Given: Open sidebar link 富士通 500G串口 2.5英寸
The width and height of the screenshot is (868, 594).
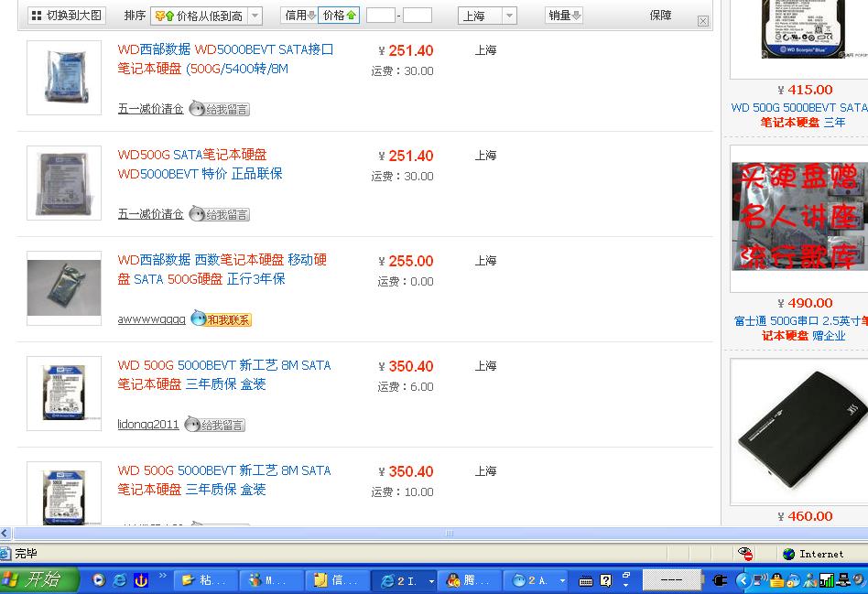Looking at the screenshot, I should pyautogui.click(x=801, y=328).
